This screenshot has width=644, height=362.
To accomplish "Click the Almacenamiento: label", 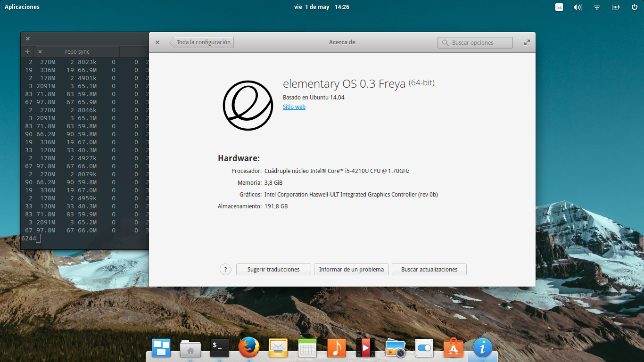I will [x=239, y=206].
